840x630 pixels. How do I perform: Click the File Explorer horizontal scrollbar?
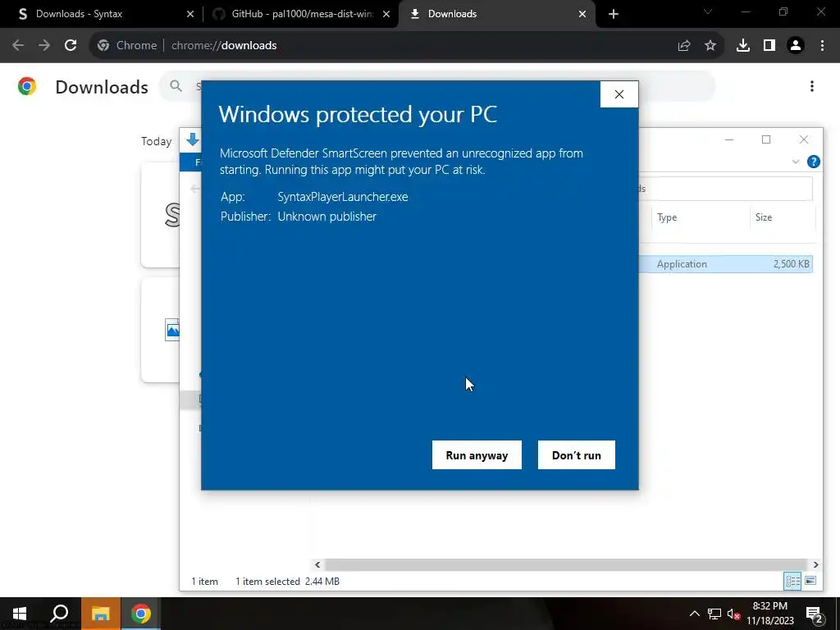(x=566, y=564)
